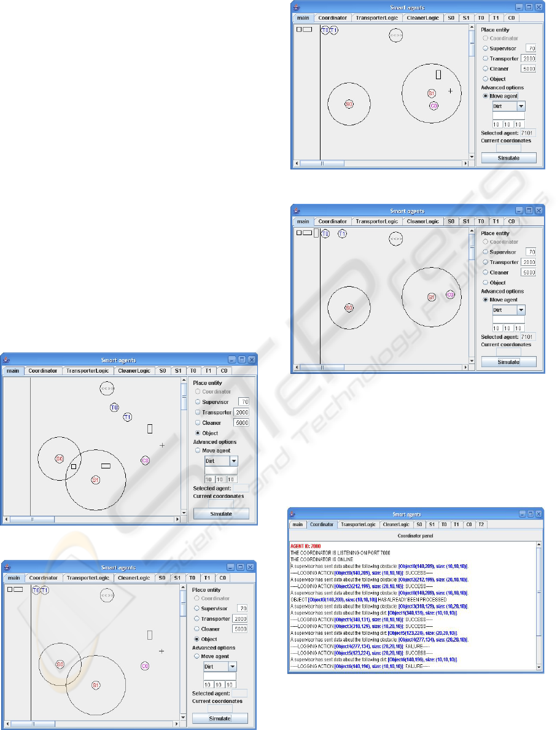
Task: Open the Dirt dropdown in top-right window
Action: point(521,106)
